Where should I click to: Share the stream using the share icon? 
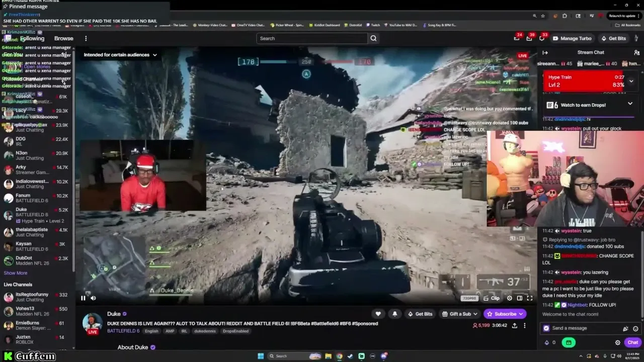pyautogui.click(x=514, y=325)
